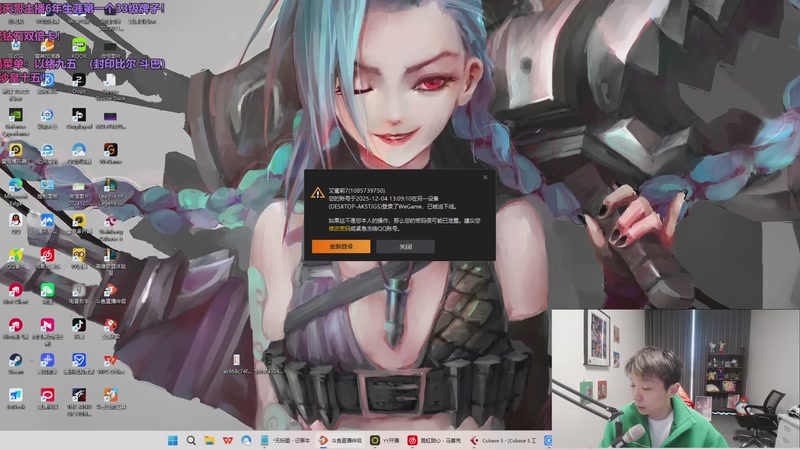The height and width of the screenshot is (450, 800).
Task: Open File Explorer from the taskbar
Action: point(209,440)
